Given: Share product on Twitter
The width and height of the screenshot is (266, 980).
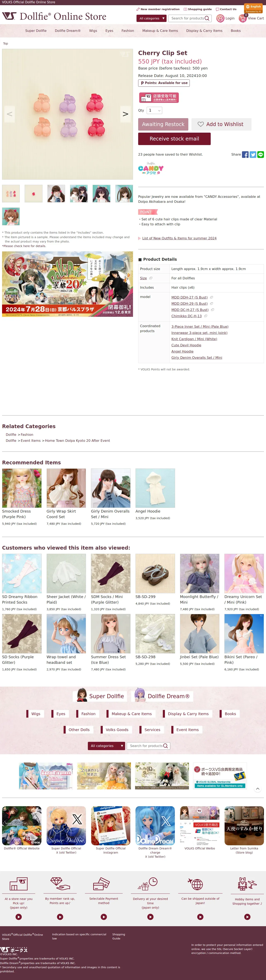Looking at the screenshot, I should coord(253,154).
